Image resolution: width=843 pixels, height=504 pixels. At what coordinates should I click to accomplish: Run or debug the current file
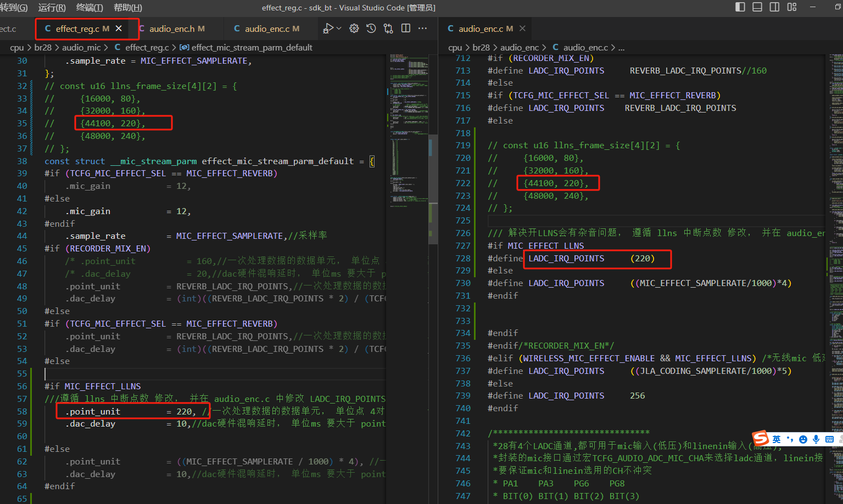point(328,29)
